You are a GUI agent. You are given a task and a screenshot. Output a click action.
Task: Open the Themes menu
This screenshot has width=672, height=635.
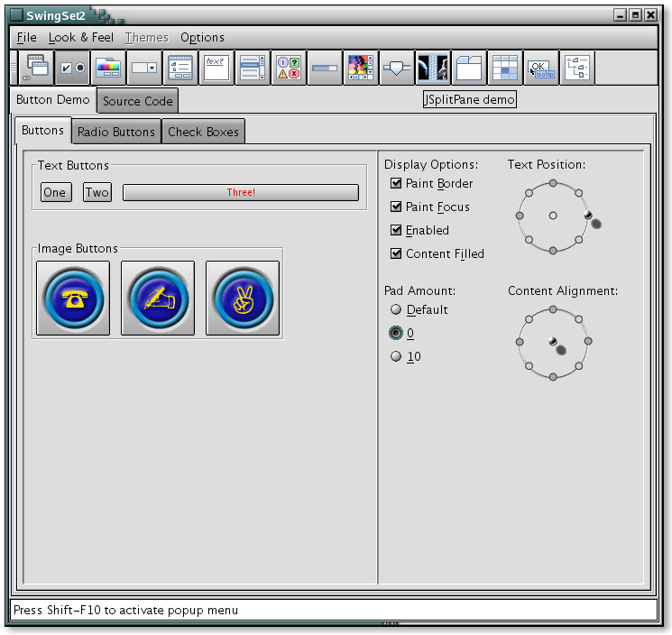click(x=147, y=38)
